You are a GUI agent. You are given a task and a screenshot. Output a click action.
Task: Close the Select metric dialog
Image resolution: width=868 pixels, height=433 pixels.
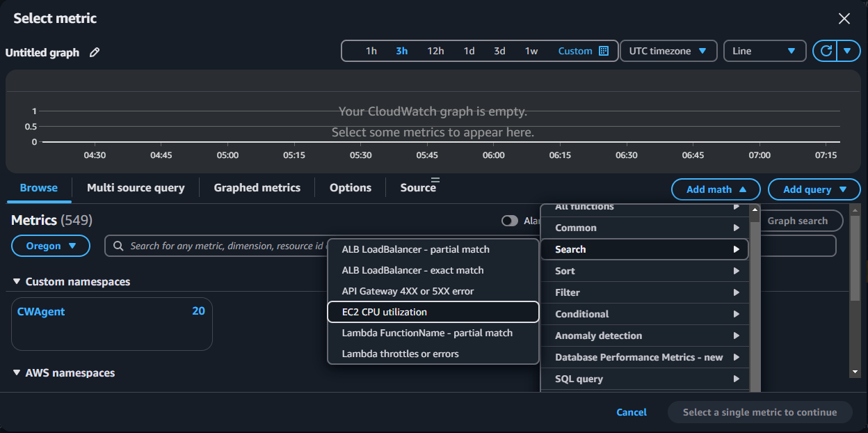click(x=844, y=19)
